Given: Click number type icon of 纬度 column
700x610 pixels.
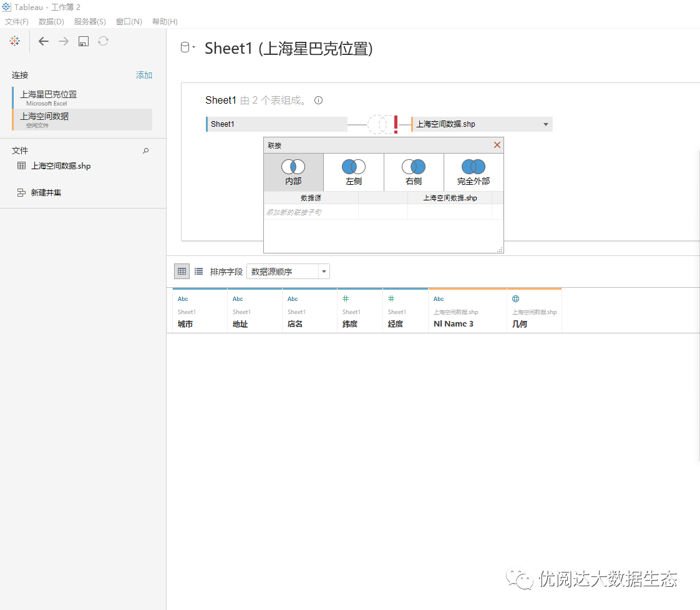Looking at the screenshot, I should pyautogui.click(x=346, y=298).
